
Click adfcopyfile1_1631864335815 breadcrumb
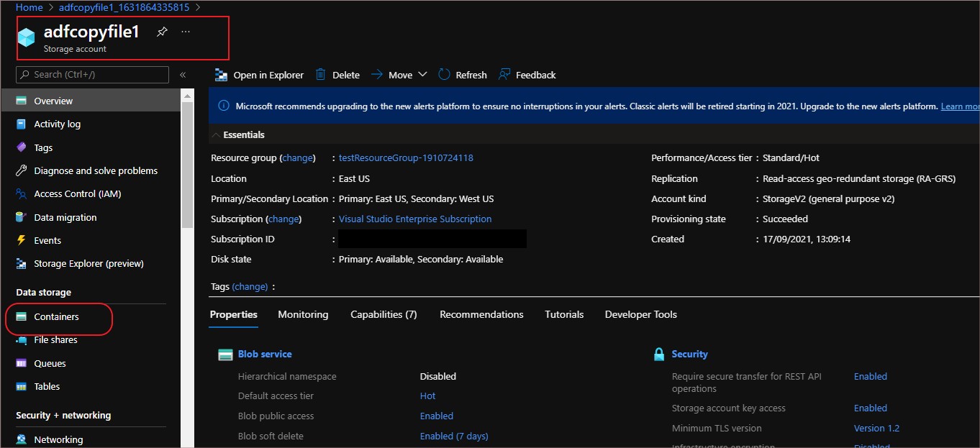(124, 7)
